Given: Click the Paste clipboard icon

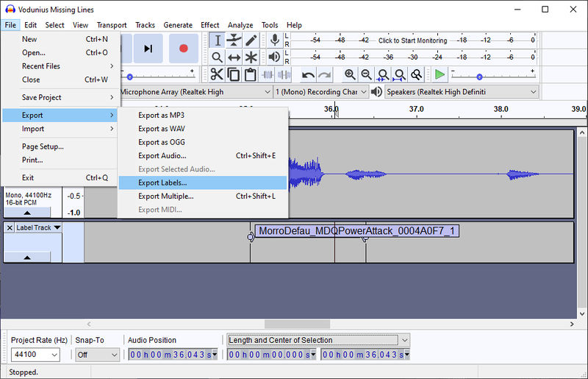Looking at the screenshot, I should 251,74.
